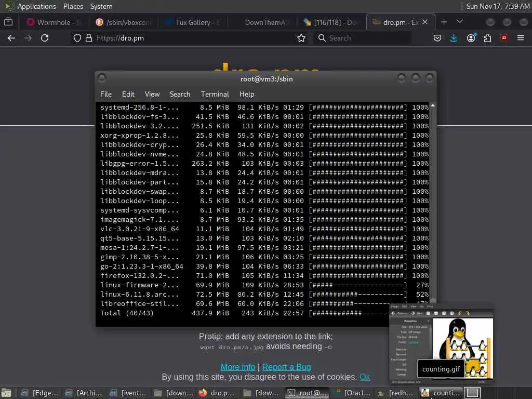532x399 pixels.
Task: Open the uBlock Origin extension icon
Action: click(504, 38)
